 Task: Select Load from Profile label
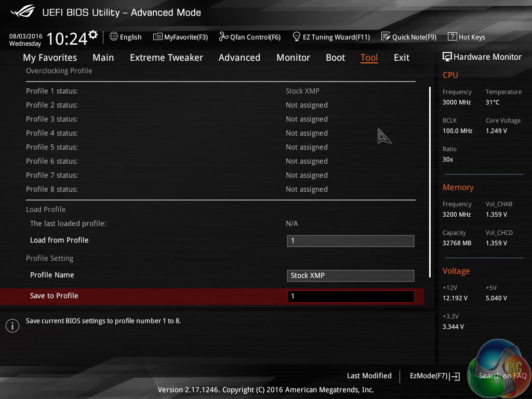tap(59, 240)
